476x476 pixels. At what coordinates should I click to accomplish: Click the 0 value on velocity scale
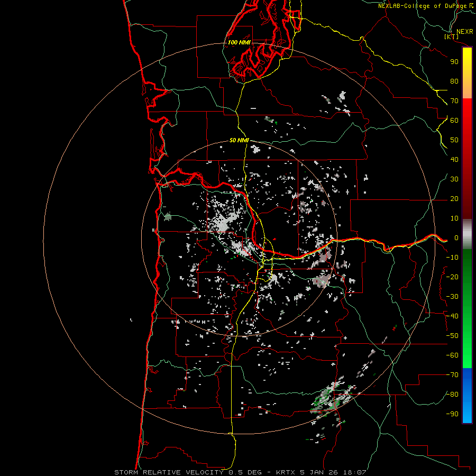tap(456, 238)
